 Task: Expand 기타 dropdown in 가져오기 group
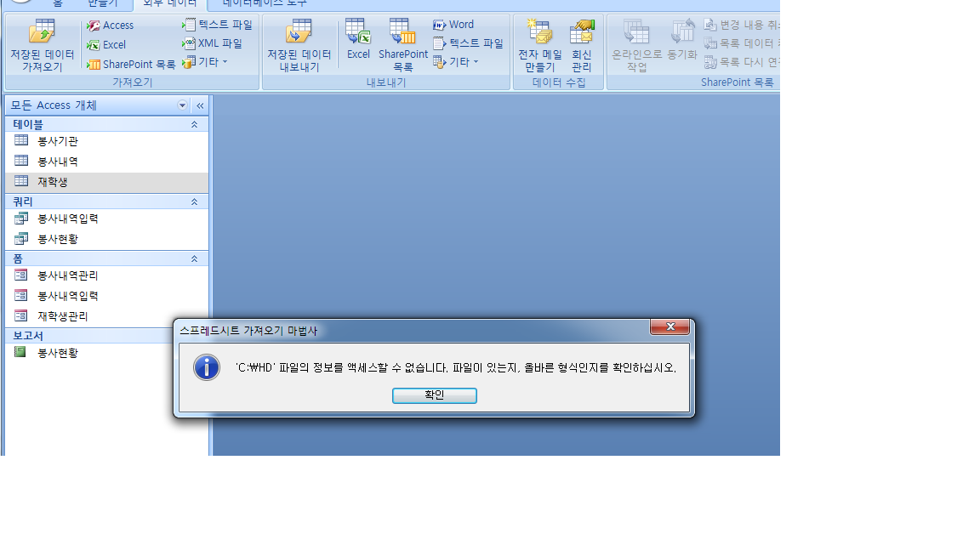(x=205, y=62)
